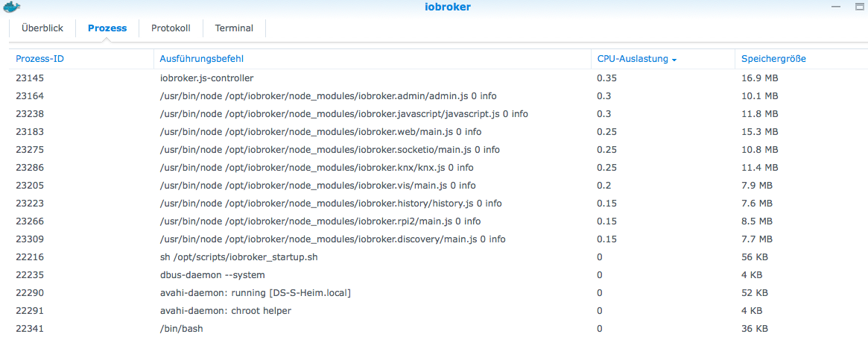The image size is (868, 343).
Task: Select the avahi-daemon chroot helper row
Action: [x=438, y=311]
